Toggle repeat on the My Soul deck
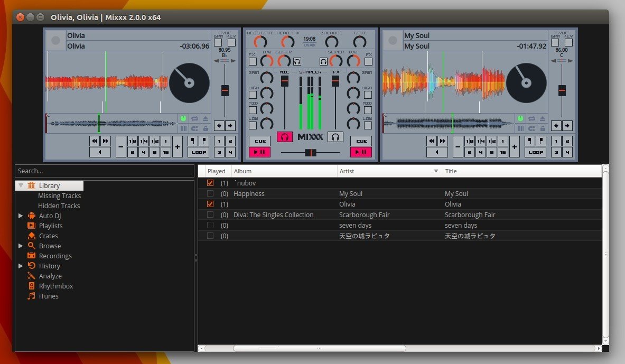The width and height of the screenshot is (625, 364). (x=531, y=118)
